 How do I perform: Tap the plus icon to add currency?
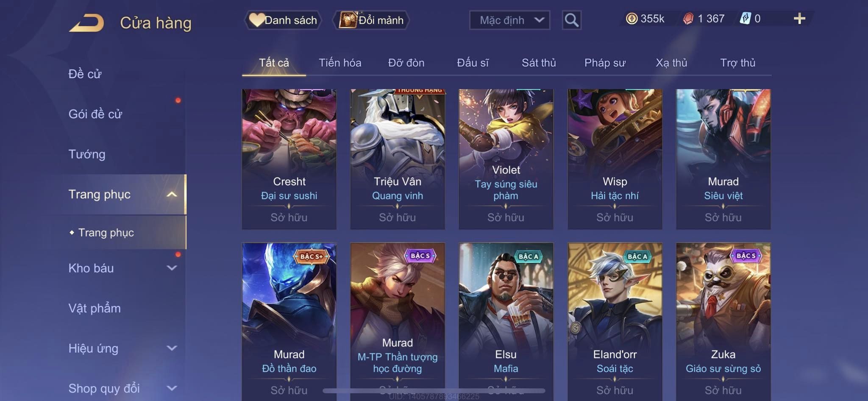click(799, 18)
